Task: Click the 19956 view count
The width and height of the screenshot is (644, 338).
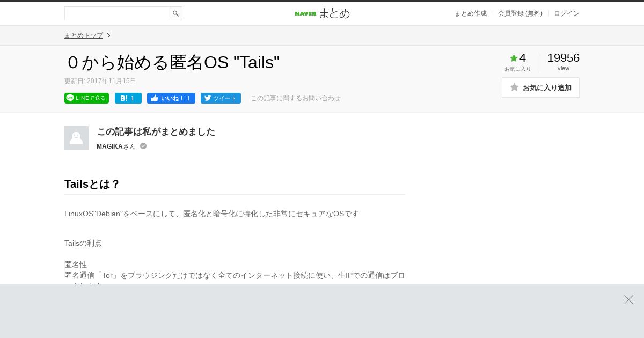Action: [563, 58]
